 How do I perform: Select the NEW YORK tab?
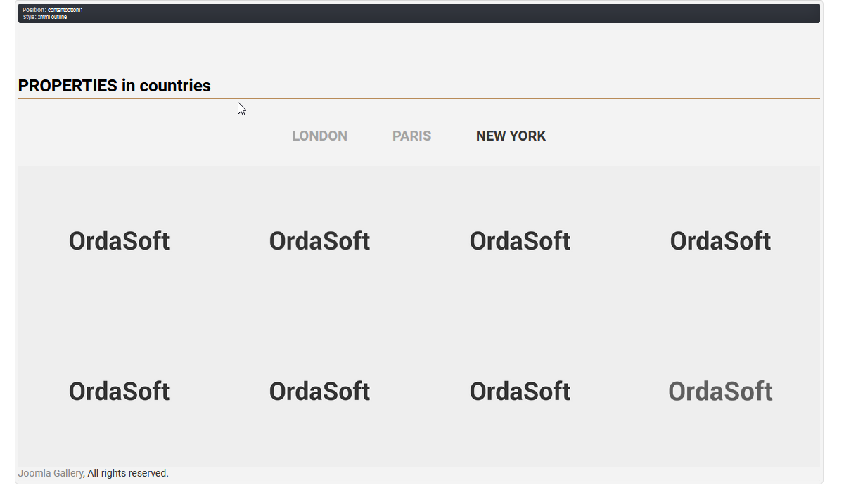click(x=511, y=136)
